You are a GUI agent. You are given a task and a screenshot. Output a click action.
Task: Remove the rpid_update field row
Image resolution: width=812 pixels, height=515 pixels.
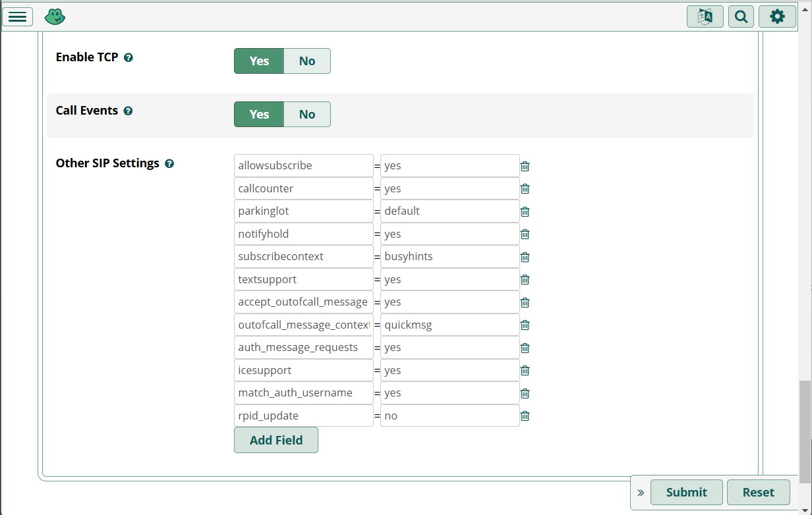click(x=525, y=416)
